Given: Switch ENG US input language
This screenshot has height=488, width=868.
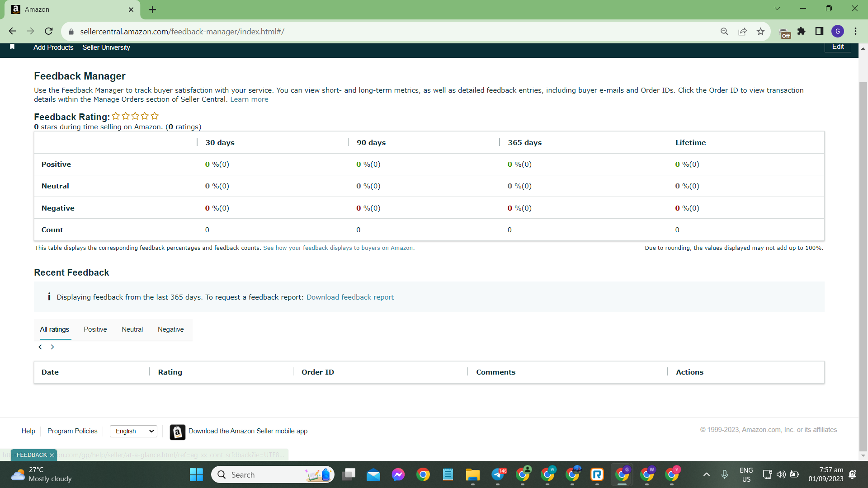Looking at the screenshot, I should 746,474.
